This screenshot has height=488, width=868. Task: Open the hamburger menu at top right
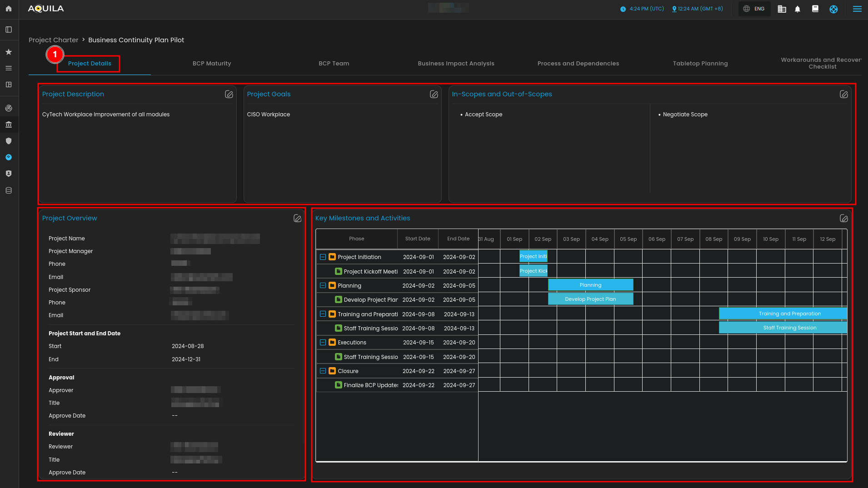[x=857, y=9]
